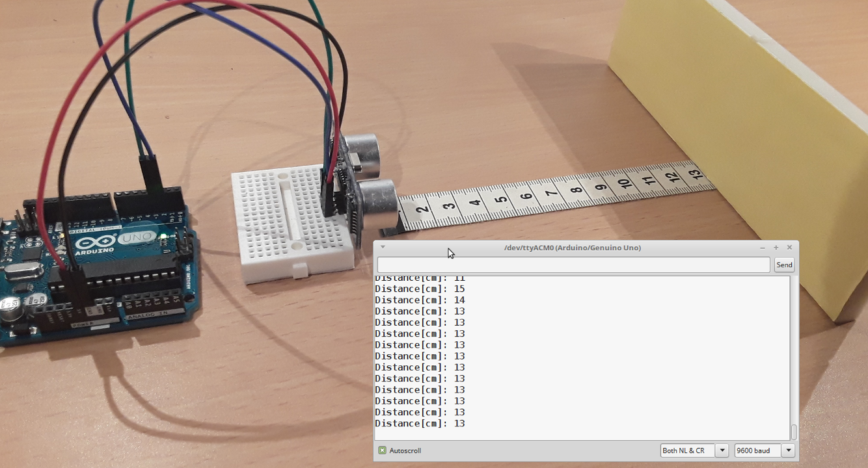Viewport: 868px width, 468px height.
Task: Toggle the Autoscroll checkbox
Action: (382, 450)
